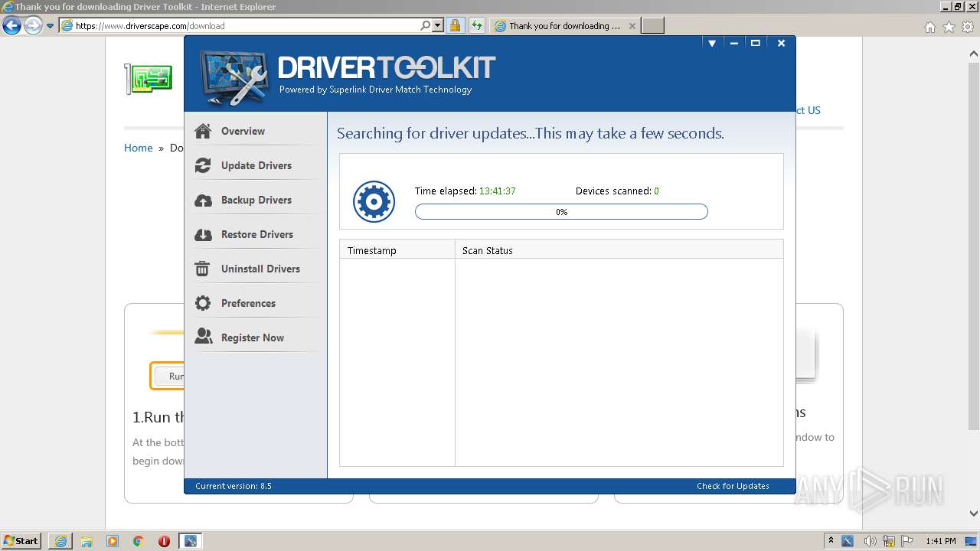Click the Timestamp column header

coord(397,250)
